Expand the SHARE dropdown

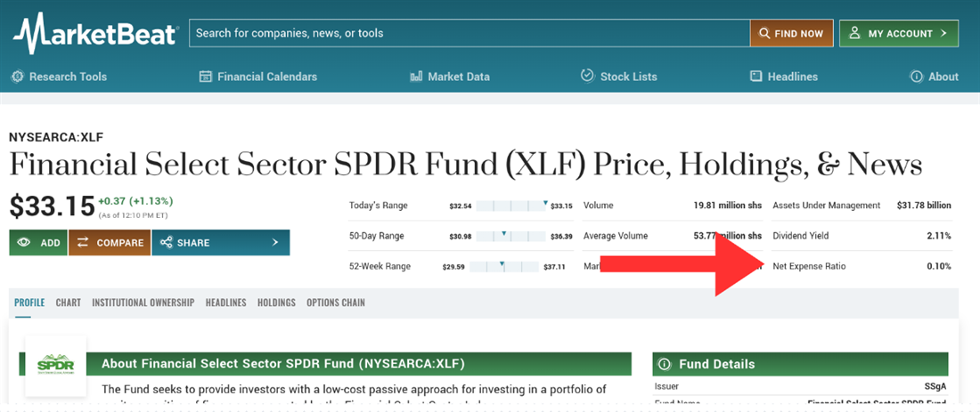coord(220,242)
